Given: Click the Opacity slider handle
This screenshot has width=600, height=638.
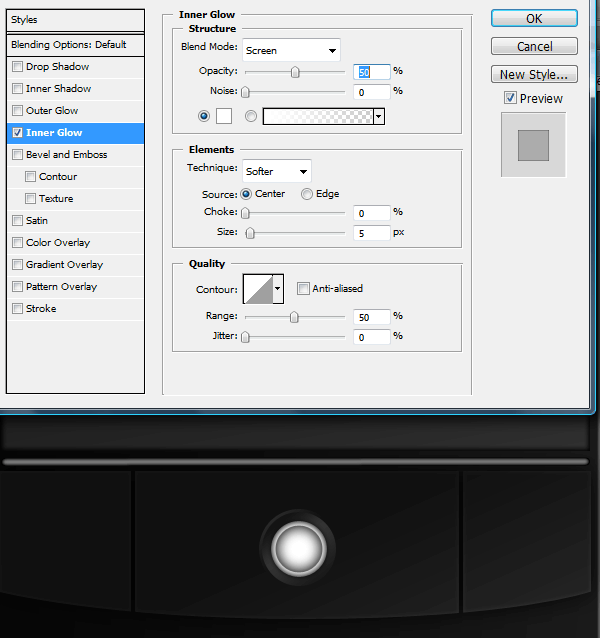Looking at the screenshot, I should point(295,72).
